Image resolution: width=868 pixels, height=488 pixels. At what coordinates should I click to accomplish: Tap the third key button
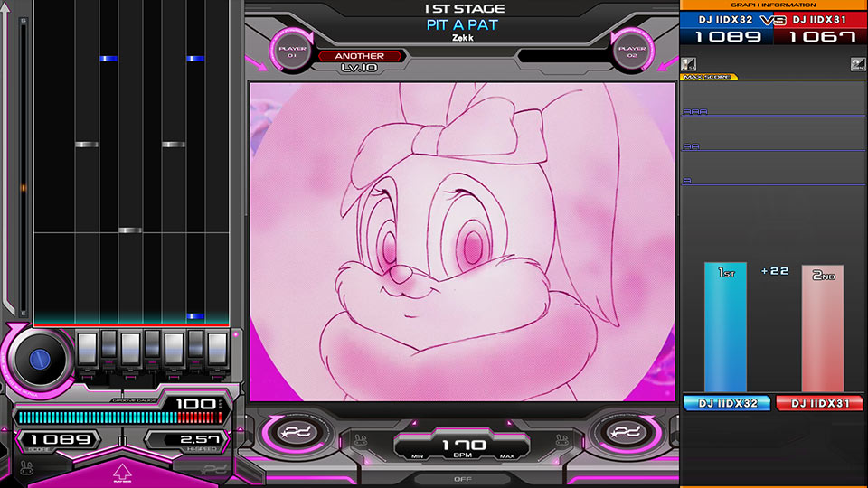(x=130, y=349)
